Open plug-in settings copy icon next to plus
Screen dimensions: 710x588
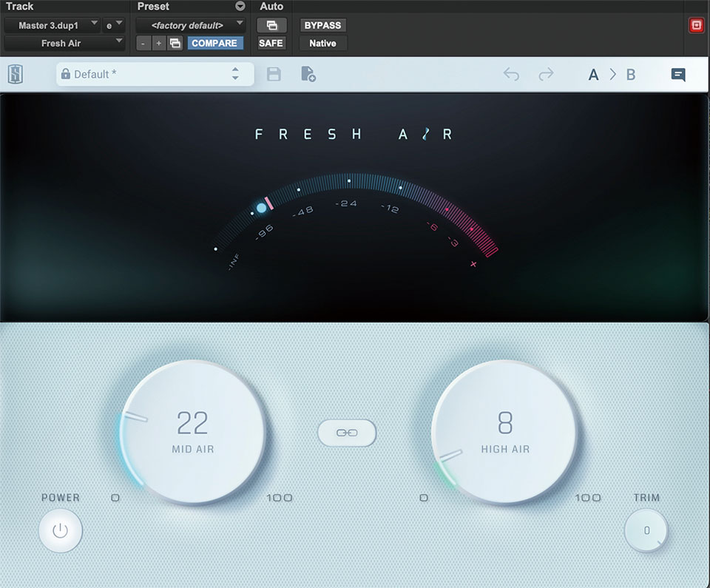(175, 44)
